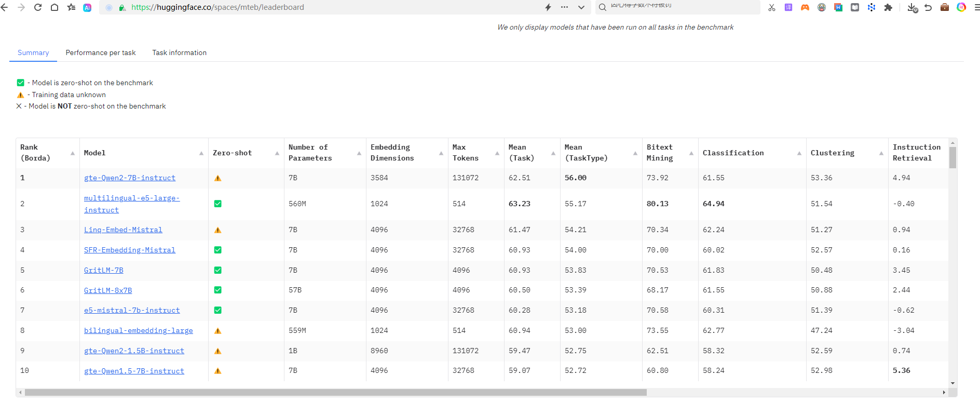Expand the address bar dropdown chevron
This screenshot has width=980, height=402.
tap(581, 7)
